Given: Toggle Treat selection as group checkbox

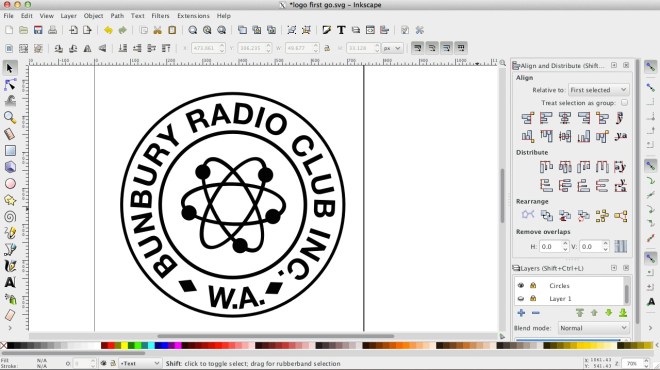Looking at the screenshot, I should [x=624, y=102].
